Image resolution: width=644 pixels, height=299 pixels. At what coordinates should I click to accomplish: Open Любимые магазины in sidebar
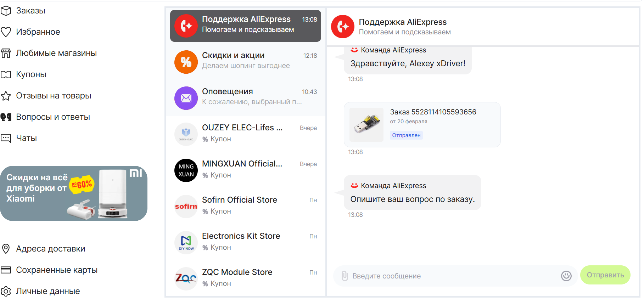(56, 53)
